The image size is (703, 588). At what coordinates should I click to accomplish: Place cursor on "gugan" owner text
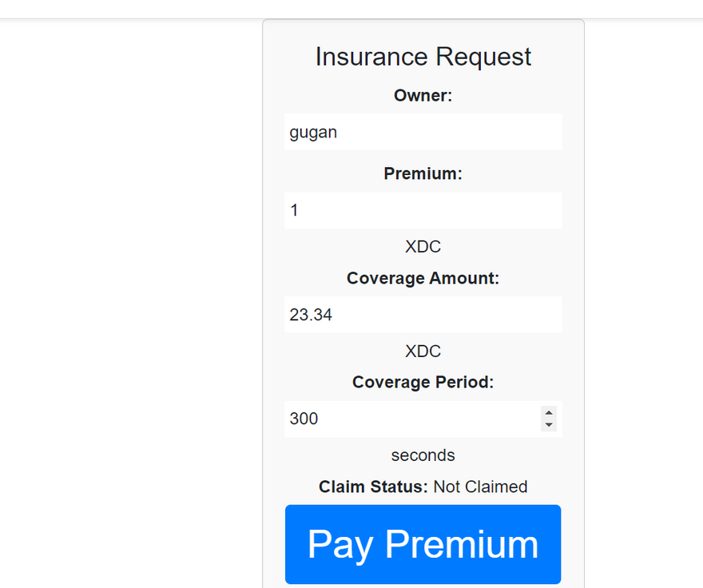(x=313, y=133)
